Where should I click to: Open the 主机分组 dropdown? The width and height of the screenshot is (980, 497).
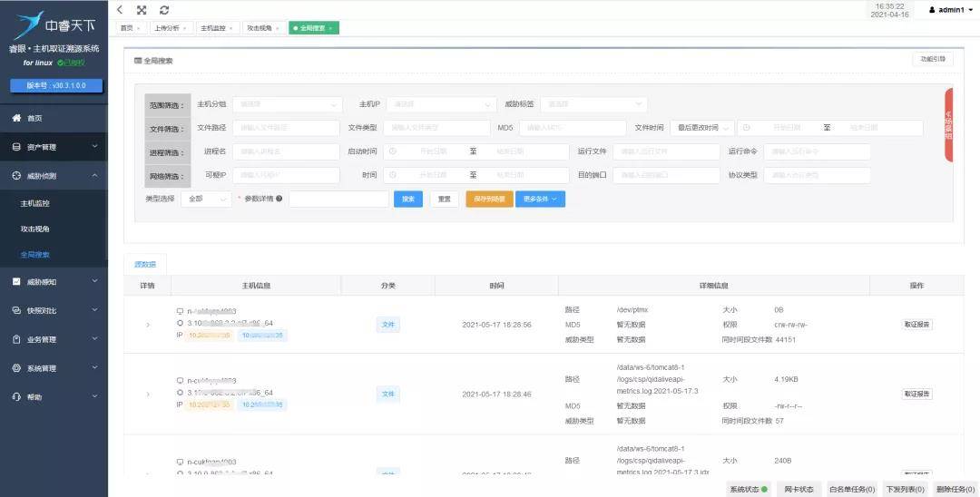pyautogui.click(x=288, y=104)
